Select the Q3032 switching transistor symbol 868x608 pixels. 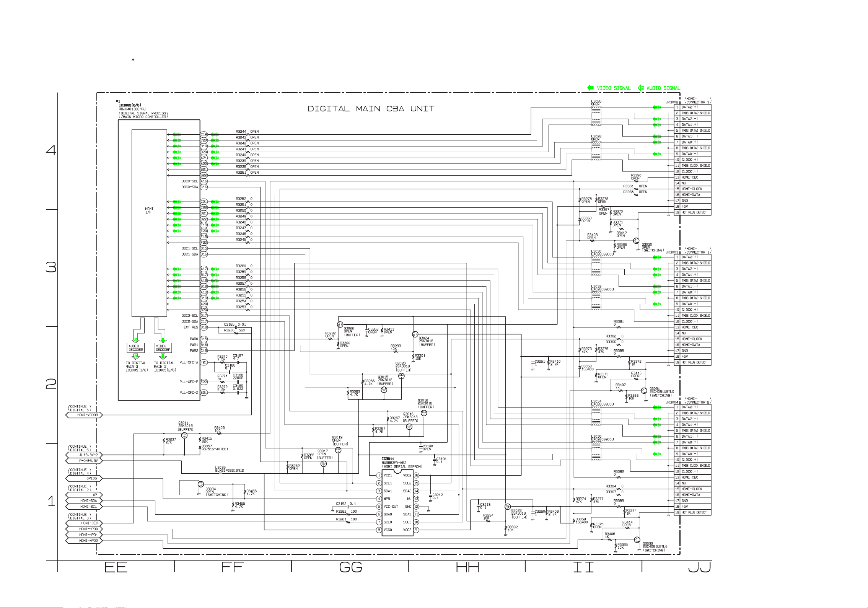(637, 540)
